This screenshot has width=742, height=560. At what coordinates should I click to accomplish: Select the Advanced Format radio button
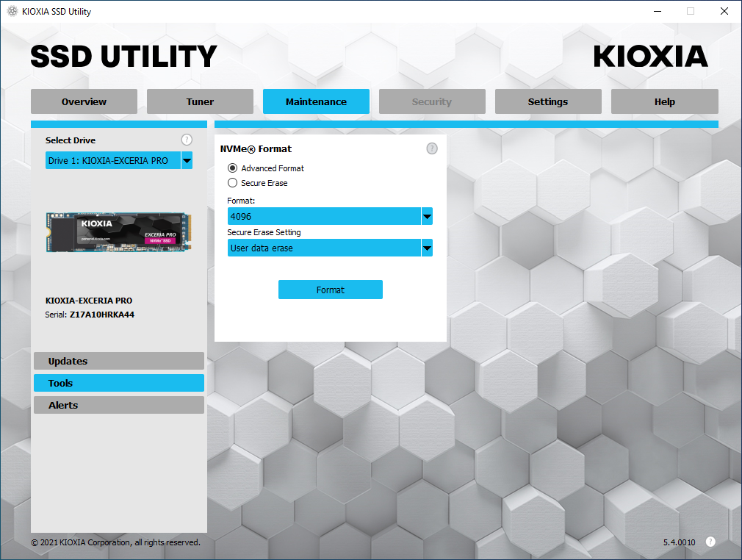232,168
